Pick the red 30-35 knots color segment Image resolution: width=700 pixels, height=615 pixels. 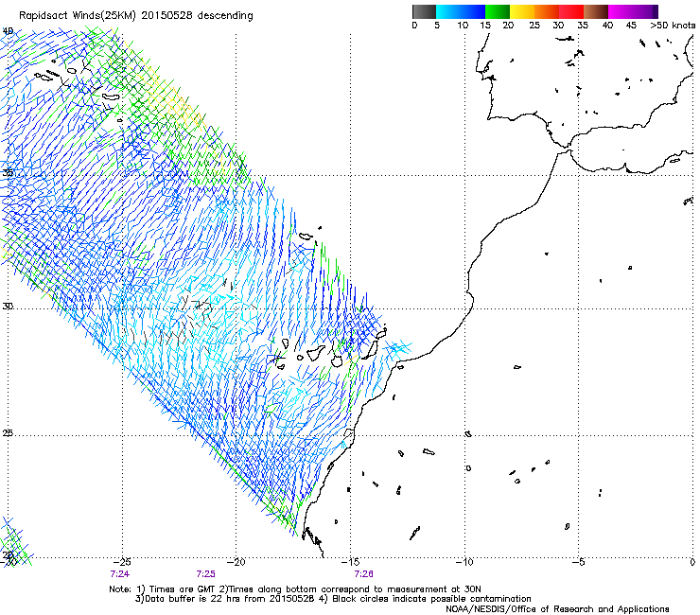click(x=571, y=11)
